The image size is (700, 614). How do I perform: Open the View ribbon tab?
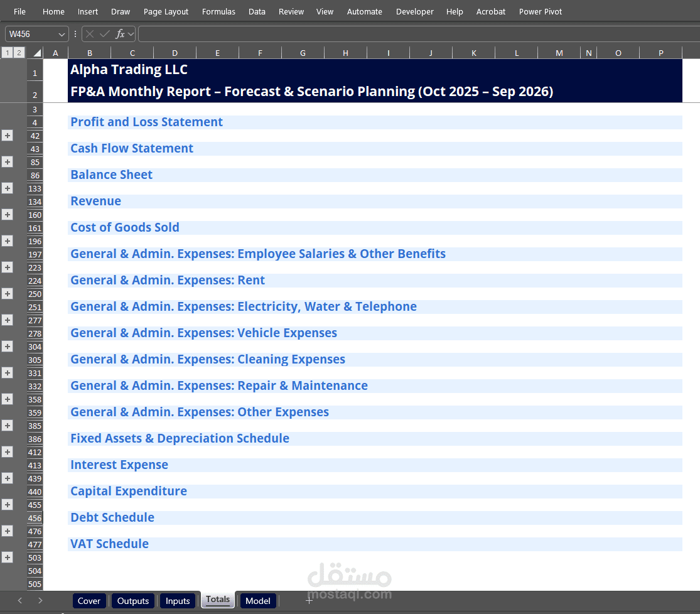pos(325,11)
